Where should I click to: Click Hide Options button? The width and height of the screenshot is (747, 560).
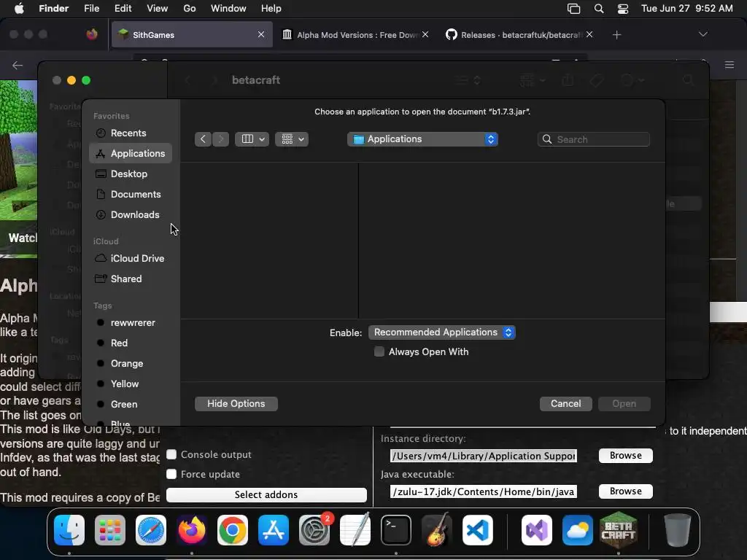coord(236,404)
